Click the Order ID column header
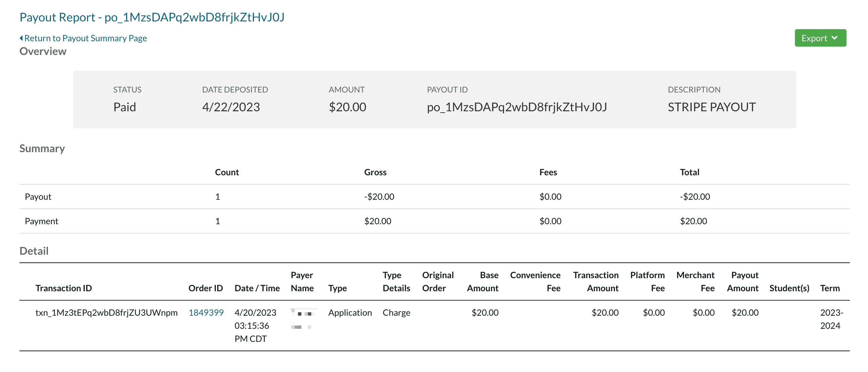Screen dimensions: 868x372 coord(205,288)
